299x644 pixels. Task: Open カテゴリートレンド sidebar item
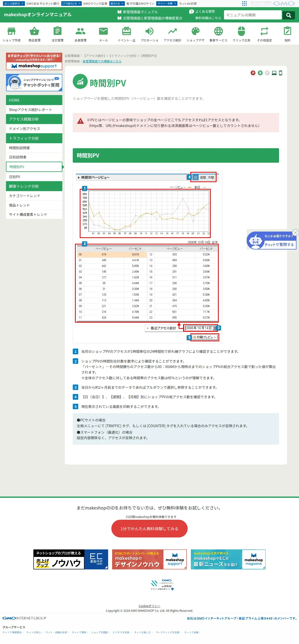[34, 196]
